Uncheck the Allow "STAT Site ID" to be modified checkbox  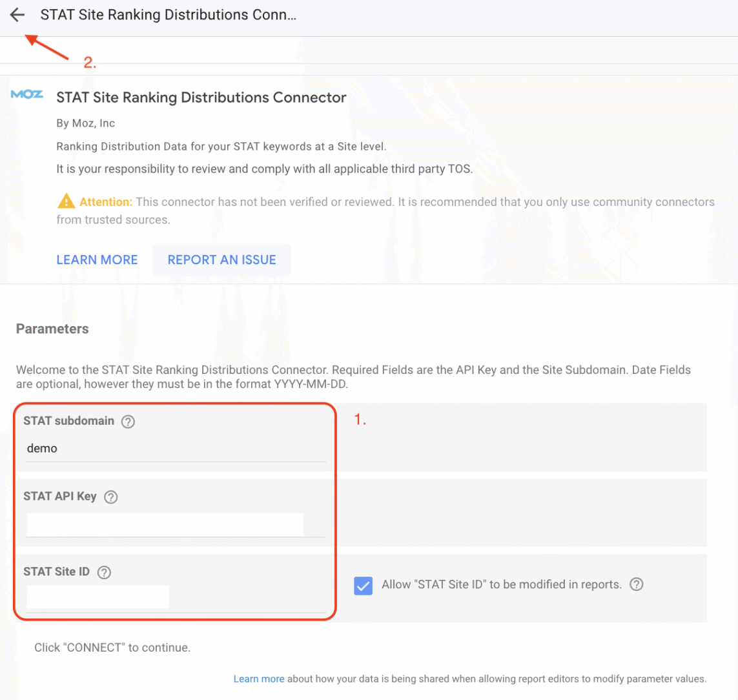coord(364,586)
